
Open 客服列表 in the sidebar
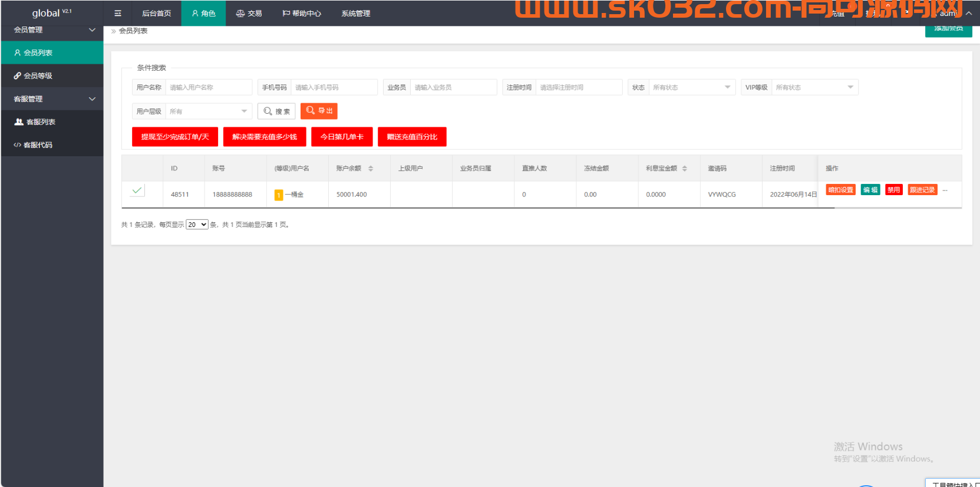(52, 122)
